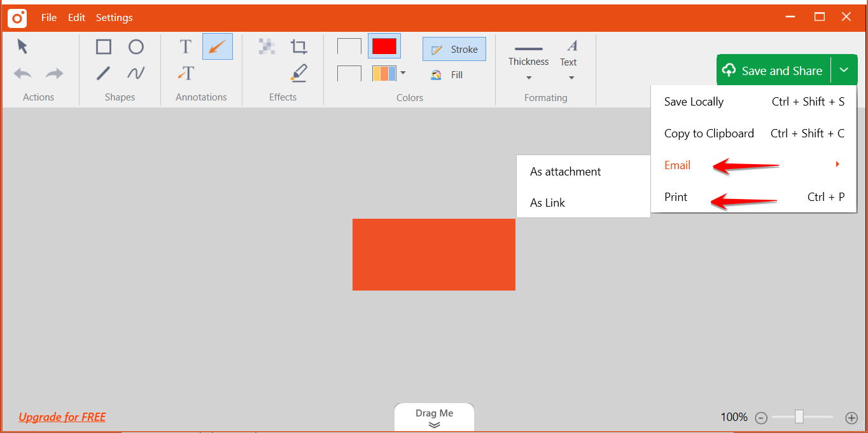Open the File menu
Viewport: 868px width, 433px height.
tap(49, 18)
